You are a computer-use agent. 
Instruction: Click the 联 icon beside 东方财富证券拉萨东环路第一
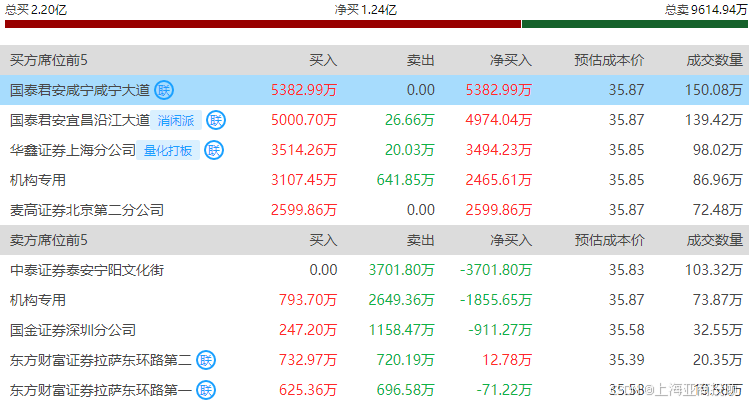[206, 390]
